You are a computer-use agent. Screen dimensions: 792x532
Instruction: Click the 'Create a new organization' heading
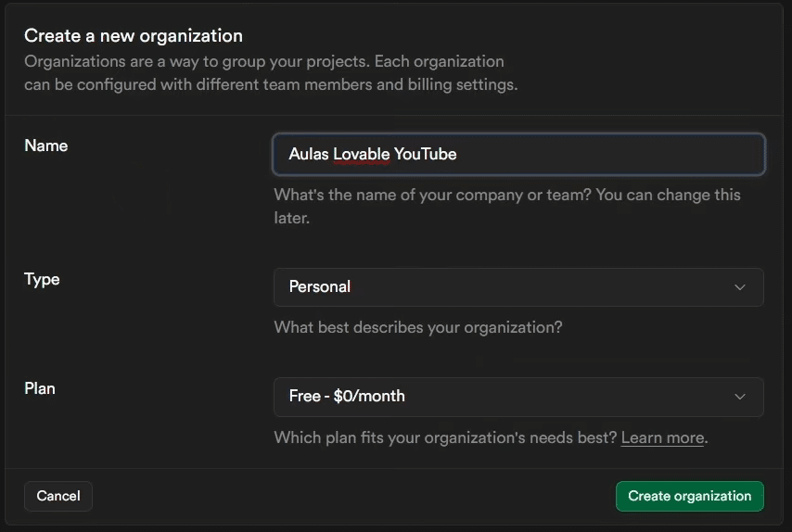coord(134,36)
